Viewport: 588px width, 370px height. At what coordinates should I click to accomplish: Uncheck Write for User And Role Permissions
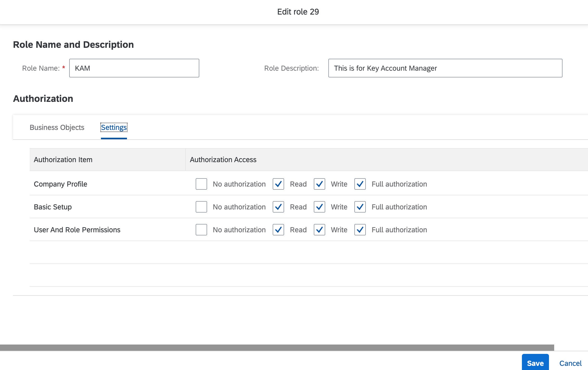tap(319, 230)
